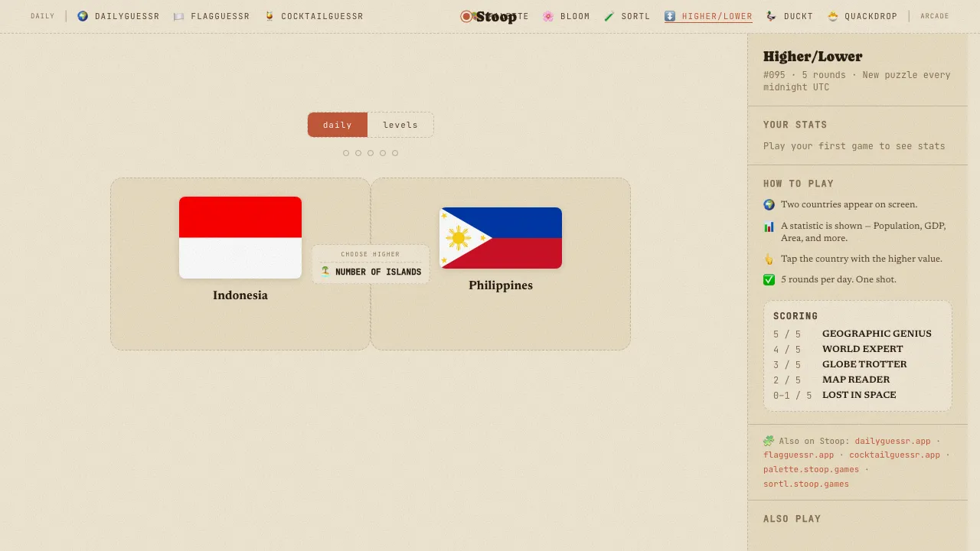
Task: Click the Higher/Lower arrows icon in nav
Action: (x=670, y=16)
